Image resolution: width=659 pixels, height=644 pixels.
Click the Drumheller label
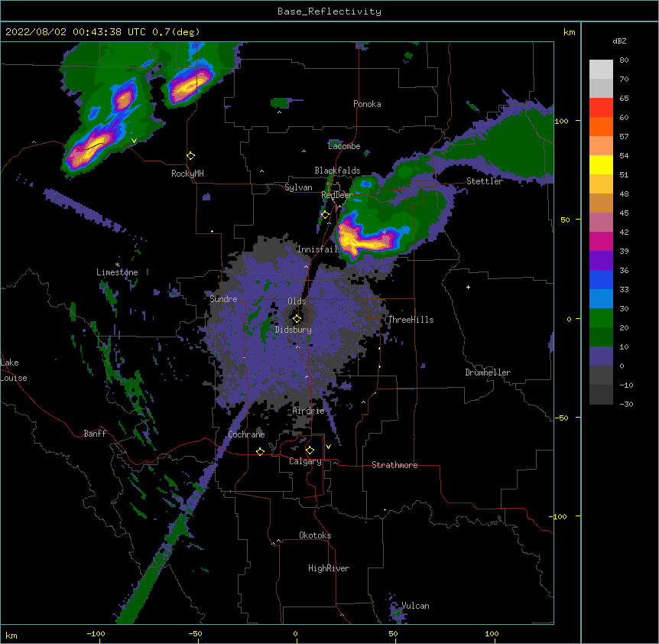pos(488,372)
